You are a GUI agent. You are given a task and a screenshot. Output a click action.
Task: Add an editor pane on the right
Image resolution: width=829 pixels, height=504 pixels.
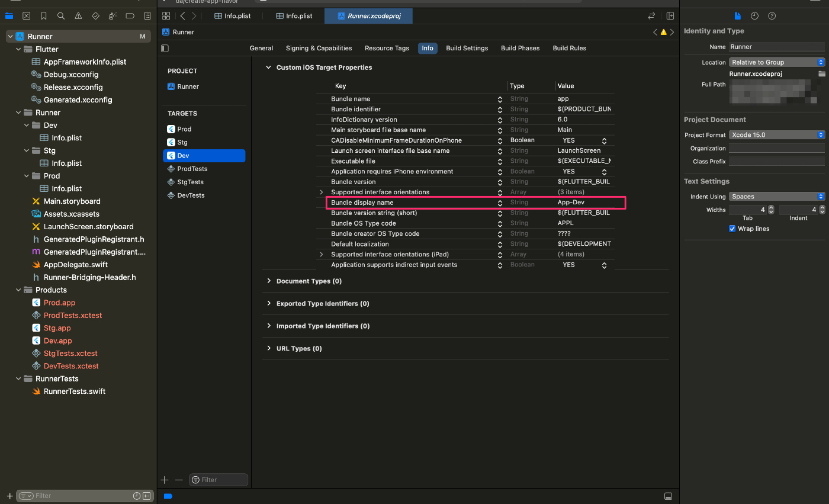670,16
